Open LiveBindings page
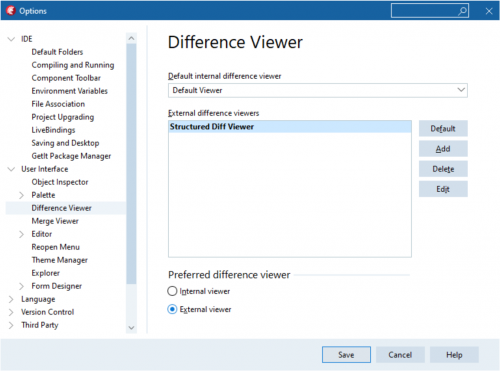 (x=53, y=130)
